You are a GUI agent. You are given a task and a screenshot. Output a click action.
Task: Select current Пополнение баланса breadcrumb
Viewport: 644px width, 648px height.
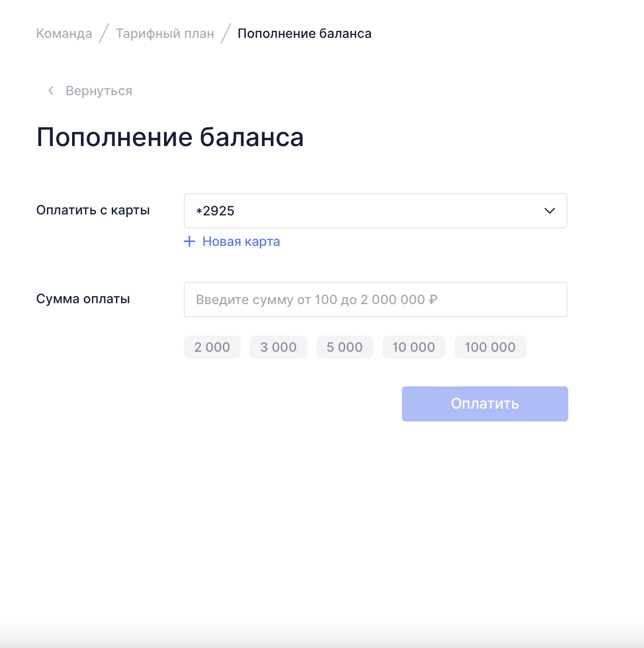point(304,34)
